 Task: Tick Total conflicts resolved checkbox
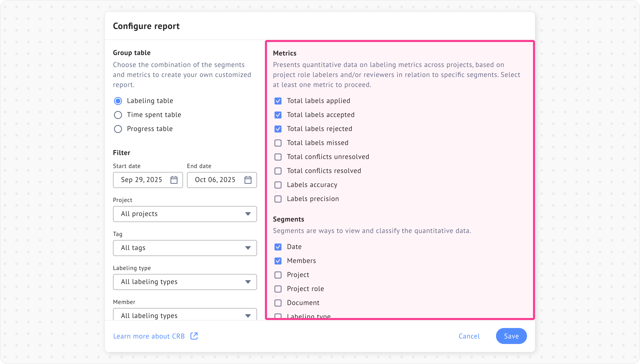278,171
